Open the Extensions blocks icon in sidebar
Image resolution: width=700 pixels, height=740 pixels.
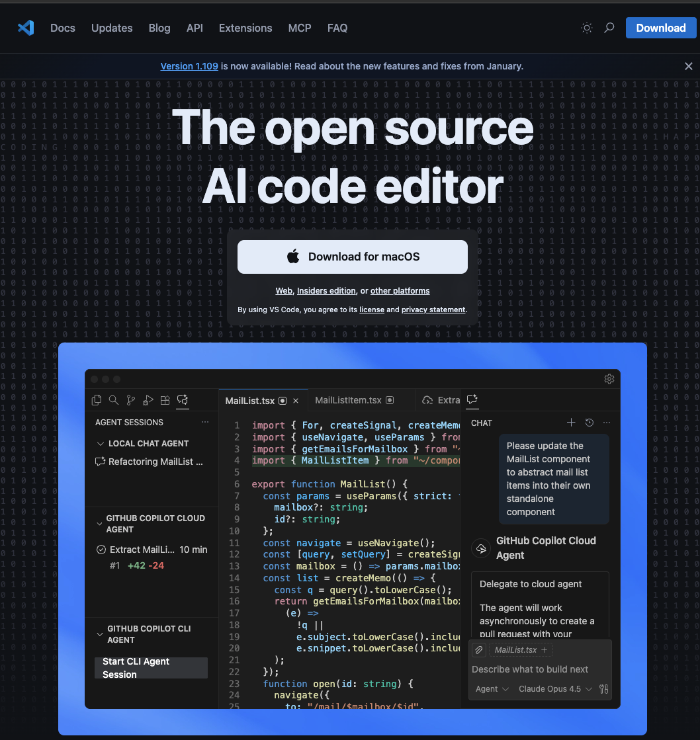tap(165, 400)
